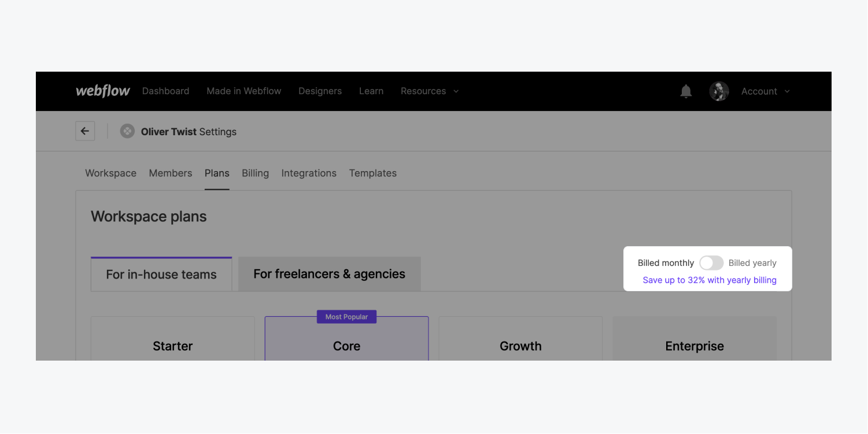This screenshot has height=434, width=868.
Task: Open the Learn nav link
Action: coord(371,91)
